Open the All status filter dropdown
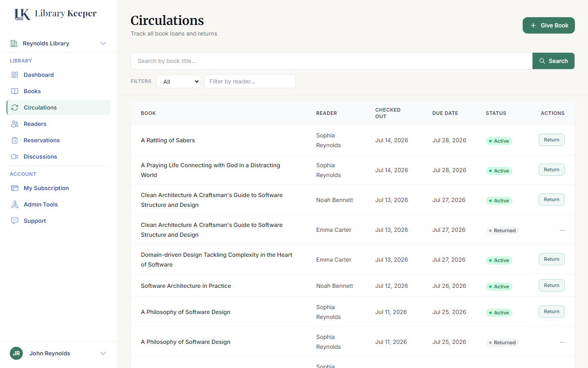 coord(178,81)
